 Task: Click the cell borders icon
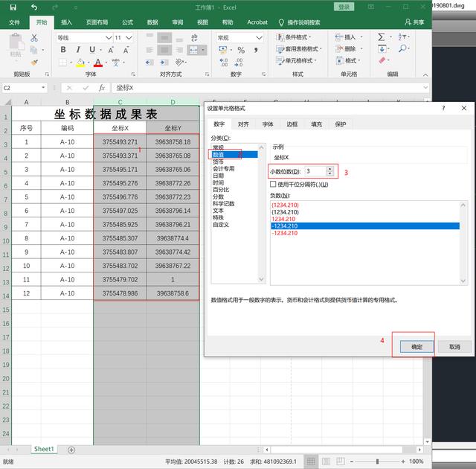(62, 63)
